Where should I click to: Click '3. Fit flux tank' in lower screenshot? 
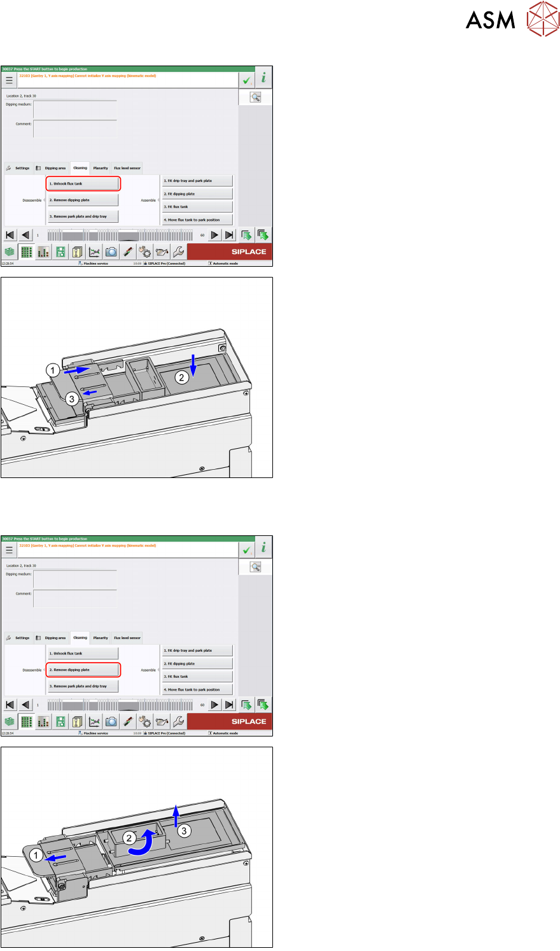[197, 677]
